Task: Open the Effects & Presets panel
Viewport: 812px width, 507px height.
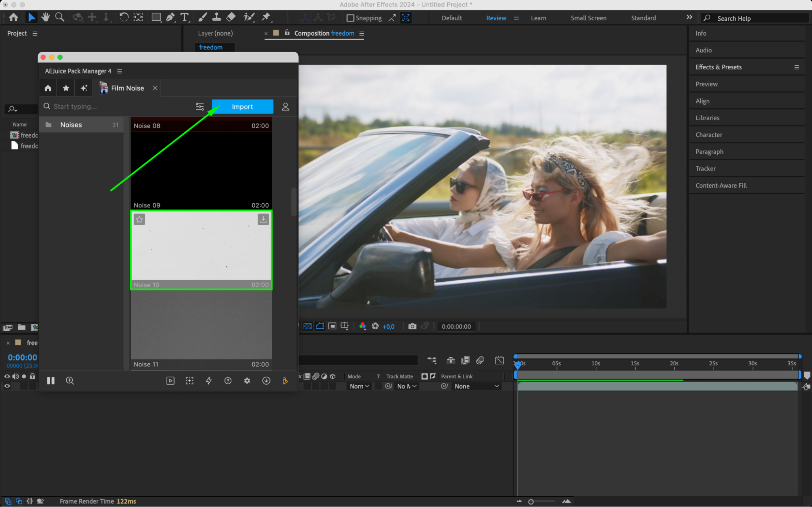Action: tap(718, 67)
